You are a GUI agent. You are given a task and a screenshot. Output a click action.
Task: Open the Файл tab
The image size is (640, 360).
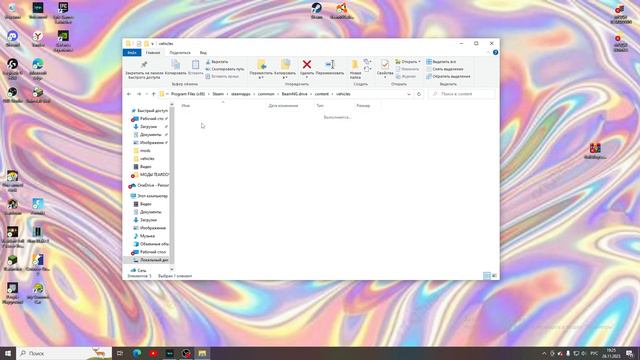click(x=132, y=53)
